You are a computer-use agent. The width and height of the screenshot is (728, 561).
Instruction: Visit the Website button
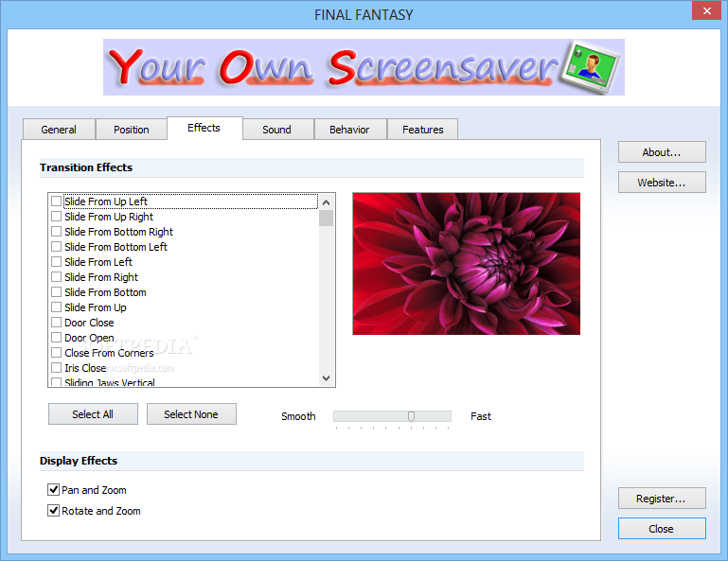click(662, 183)
